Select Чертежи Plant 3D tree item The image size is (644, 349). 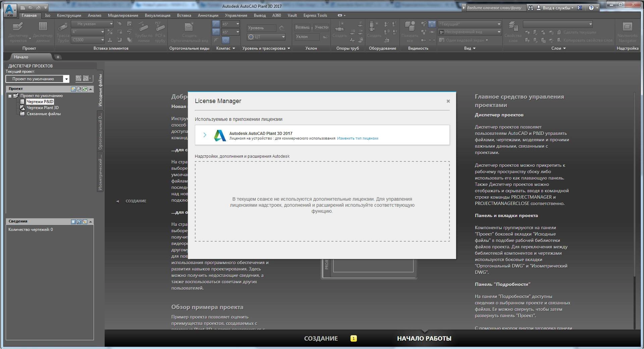tap(43, 108)
